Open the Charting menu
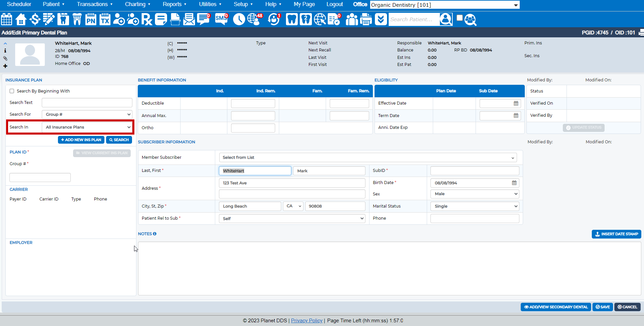Screen dimensions: 644x326 coord(138,4)
